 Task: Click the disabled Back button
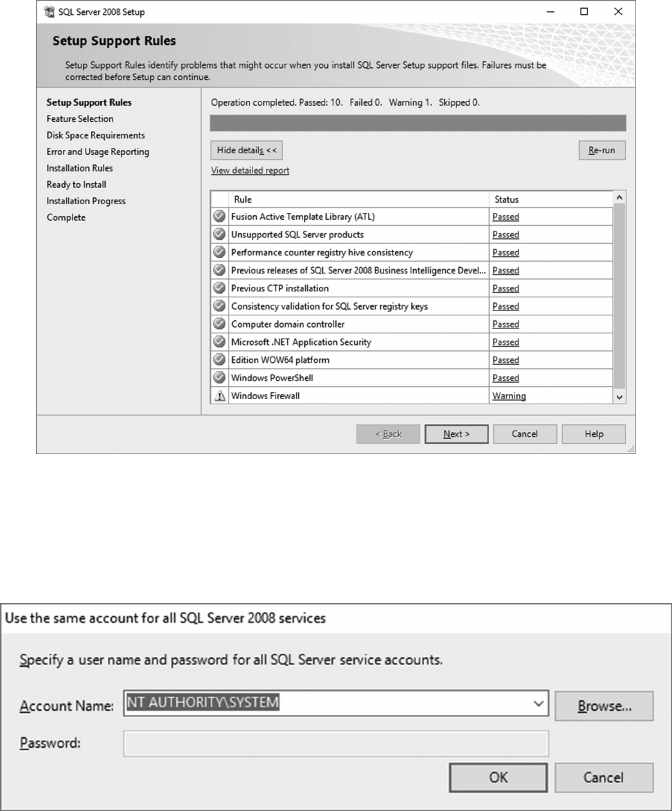point(388,434)
